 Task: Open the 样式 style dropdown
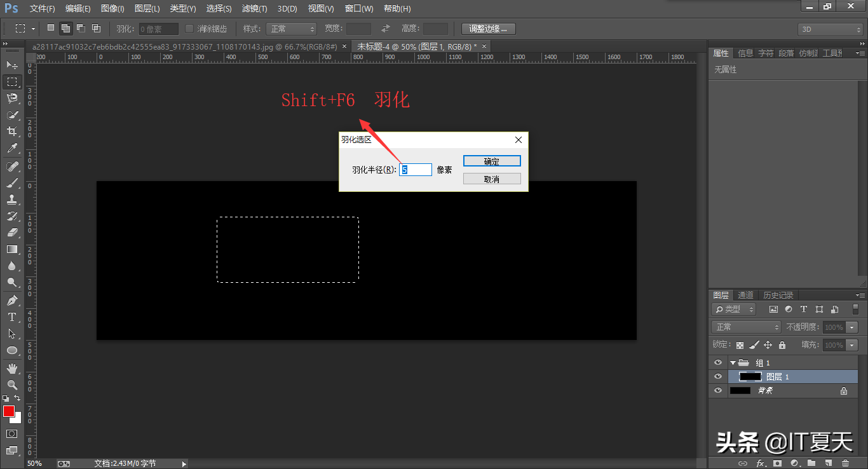pos(291,29)
